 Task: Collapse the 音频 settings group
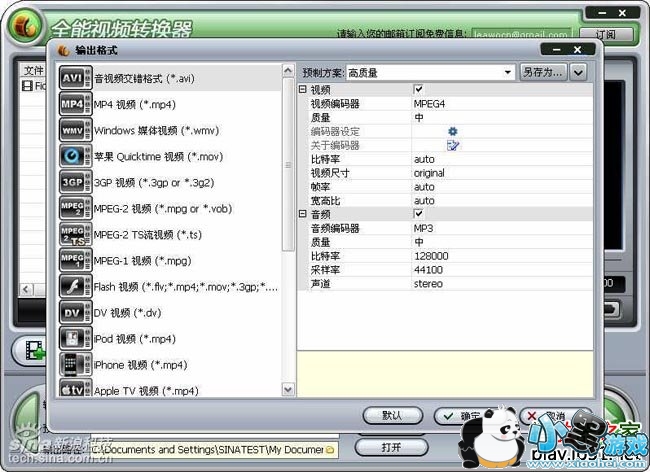(303, 214)
